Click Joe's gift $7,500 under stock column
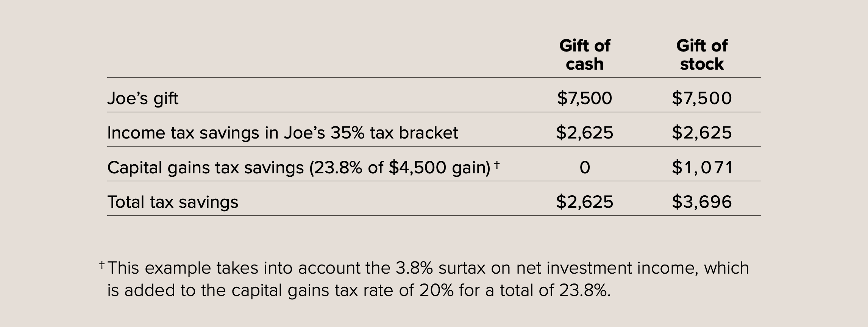 pyautogui.click(x=702, y=98)
